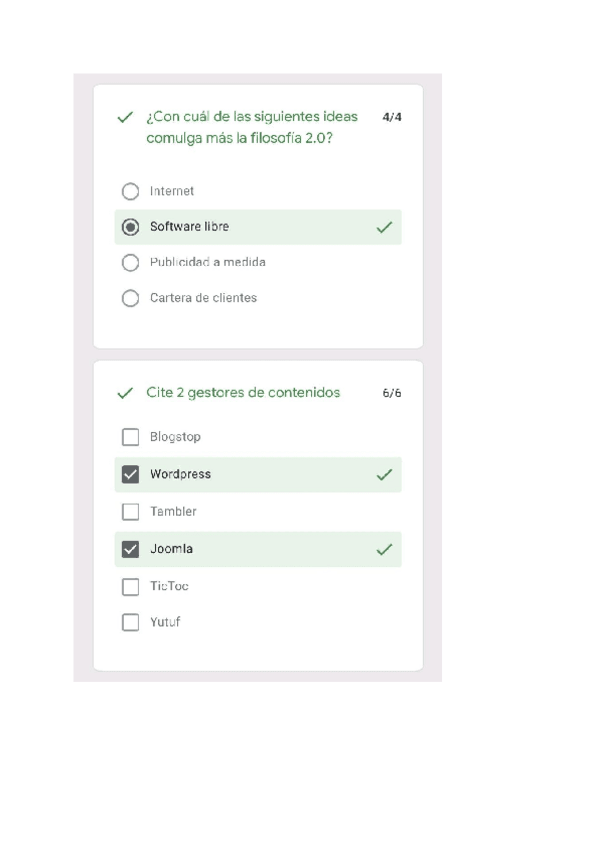The image size is (600, 848).
Task: Tick the Yutuf checkbox
Action: pos(130,622)
